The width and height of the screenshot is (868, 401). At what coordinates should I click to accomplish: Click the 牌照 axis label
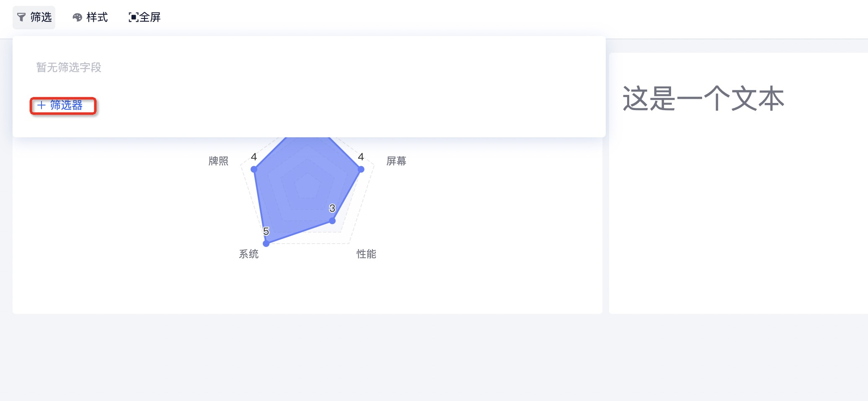(218, 161)
